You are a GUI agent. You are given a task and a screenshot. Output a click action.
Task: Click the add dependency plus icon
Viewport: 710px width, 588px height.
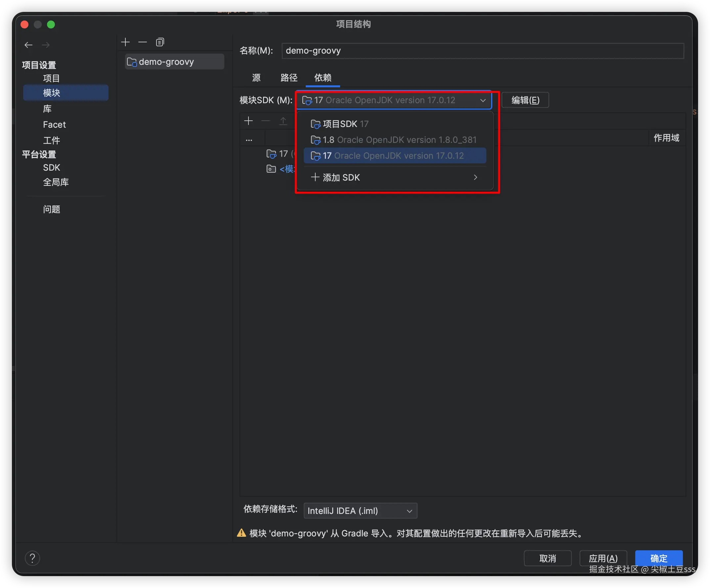[x=248, y=121]
